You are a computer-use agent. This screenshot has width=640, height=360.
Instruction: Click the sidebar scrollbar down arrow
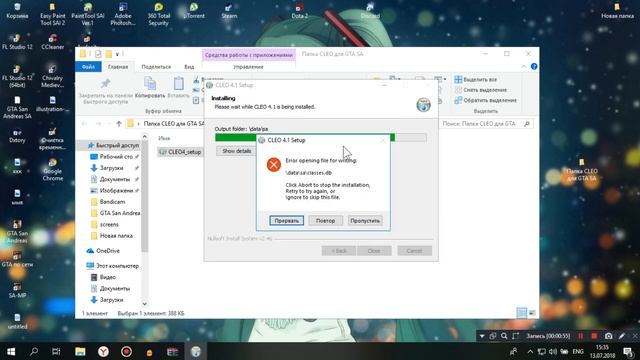pyautogui.click(x=144, y=304)
